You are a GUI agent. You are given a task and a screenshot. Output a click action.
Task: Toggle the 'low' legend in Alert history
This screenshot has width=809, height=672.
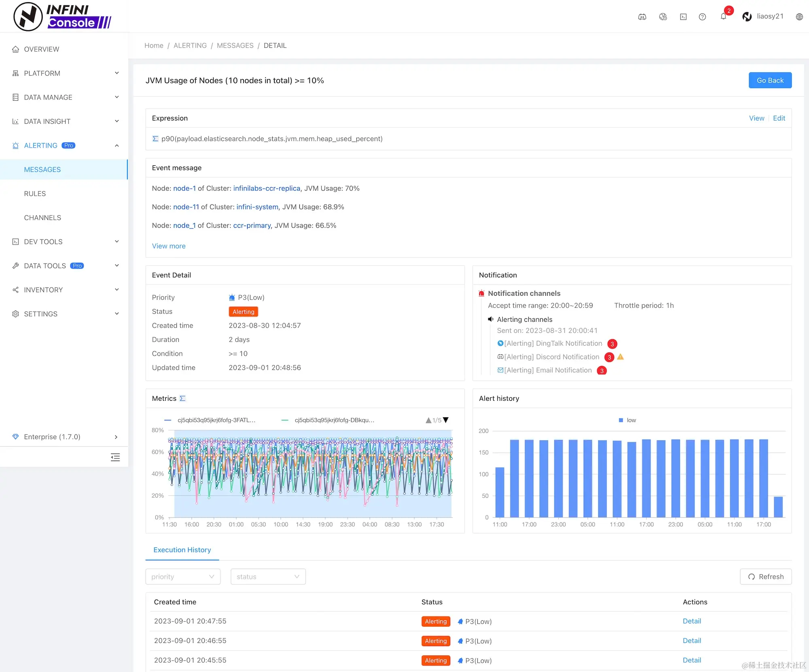627,420
